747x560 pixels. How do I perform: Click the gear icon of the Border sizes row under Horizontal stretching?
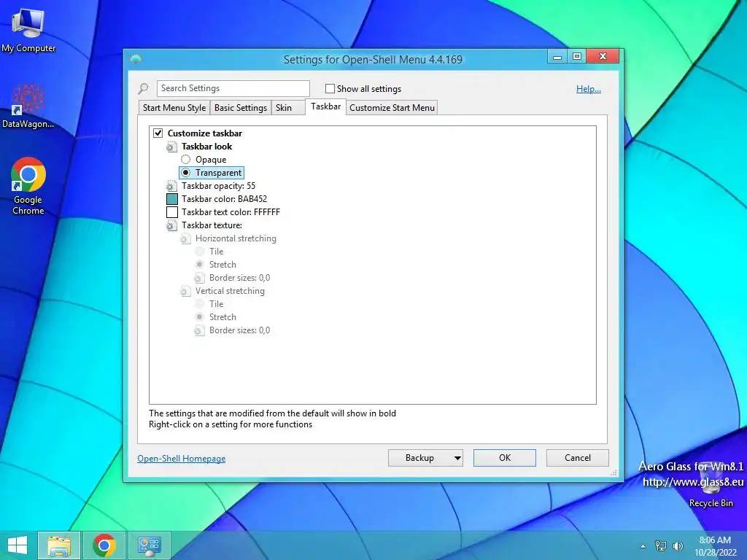(199, 278)
